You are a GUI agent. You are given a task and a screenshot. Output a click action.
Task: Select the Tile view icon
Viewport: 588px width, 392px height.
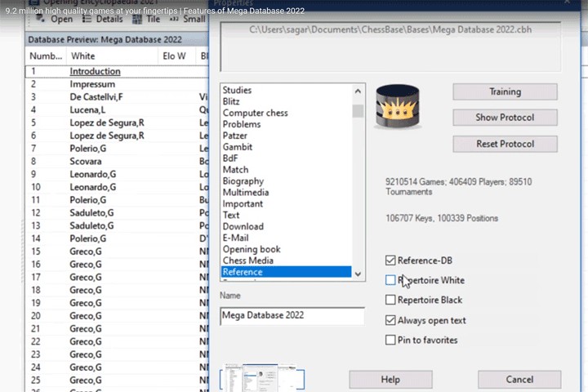click(x=145, y=20)
